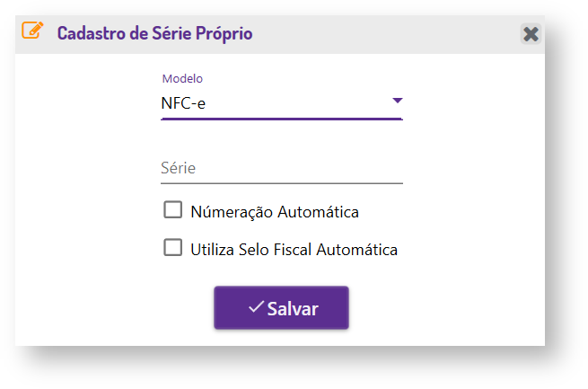This screenshot has height=389, width=588.
Task: Click the X icon at header right
Action: 531,34
